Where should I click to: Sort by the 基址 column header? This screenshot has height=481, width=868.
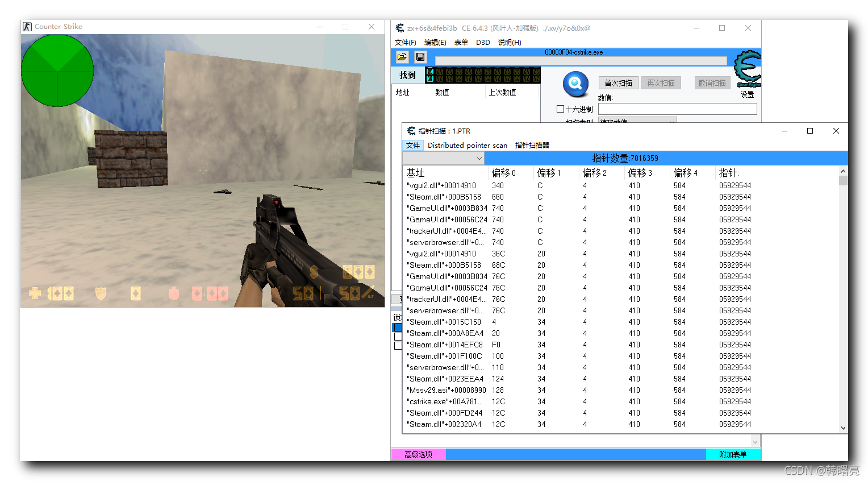(445, 173)
